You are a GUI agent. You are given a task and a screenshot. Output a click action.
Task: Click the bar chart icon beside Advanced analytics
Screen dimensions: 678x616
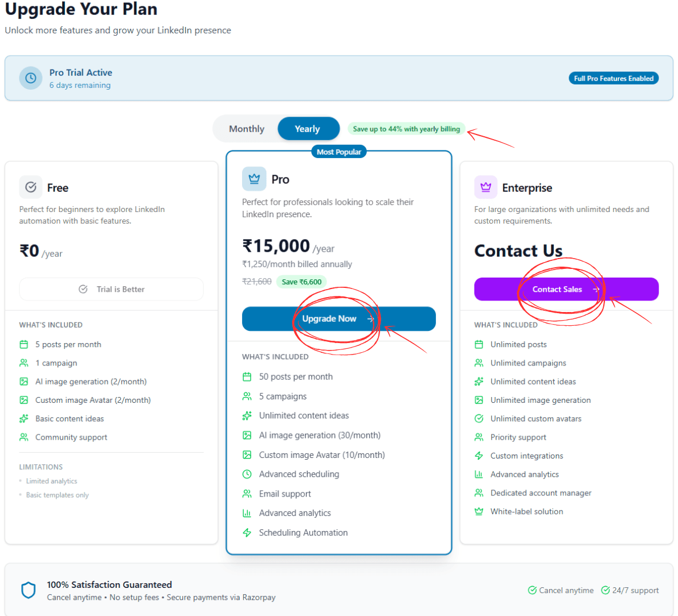pos(247,513)
